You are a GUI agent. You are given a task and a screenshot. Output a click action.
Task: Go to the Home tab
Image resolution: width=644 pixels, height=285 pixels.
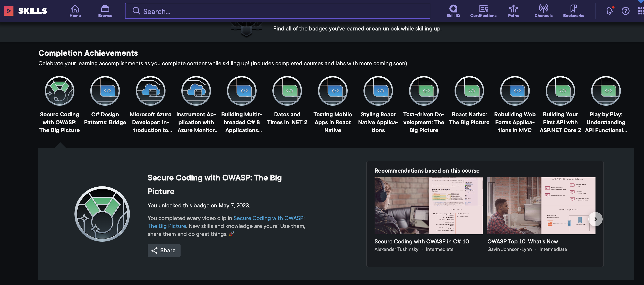coord(75,11)
